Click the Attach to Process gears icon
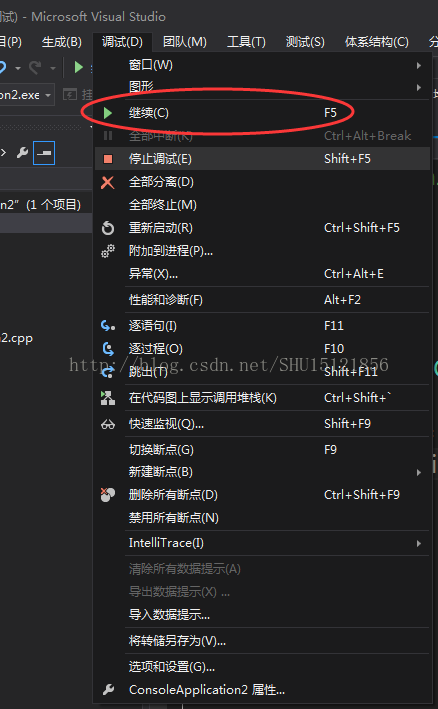 point(108,251)
